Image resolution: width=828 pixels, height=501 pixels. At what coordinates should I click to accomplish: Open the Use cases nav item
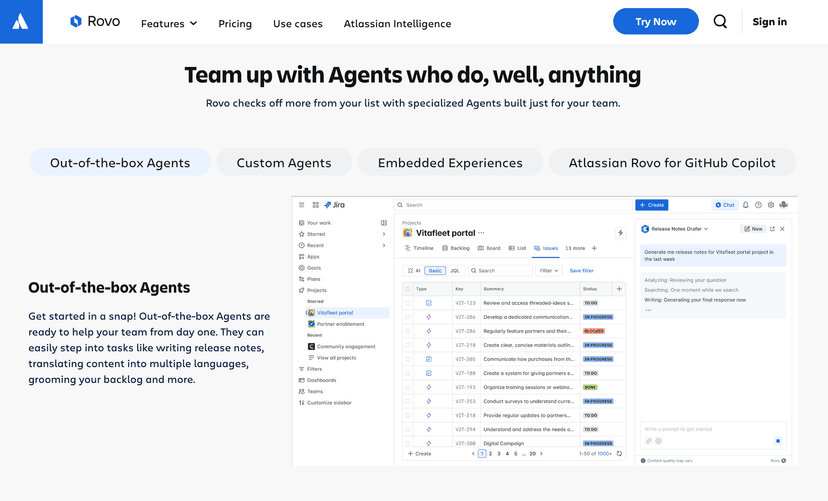(x=298, y=23)
